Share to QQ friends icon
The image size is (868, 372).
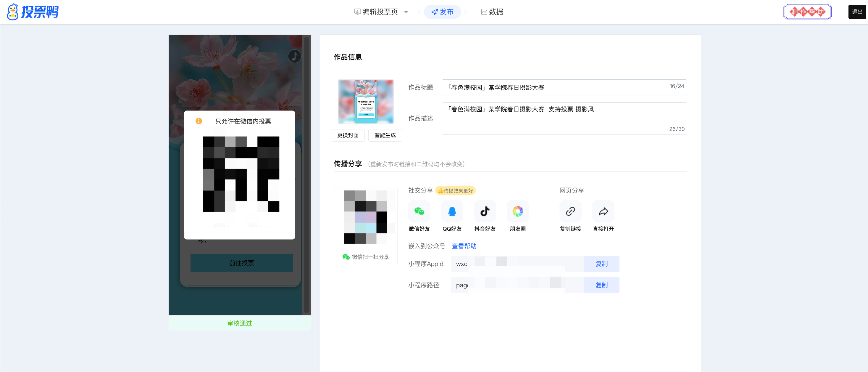(x=452, y=211)
